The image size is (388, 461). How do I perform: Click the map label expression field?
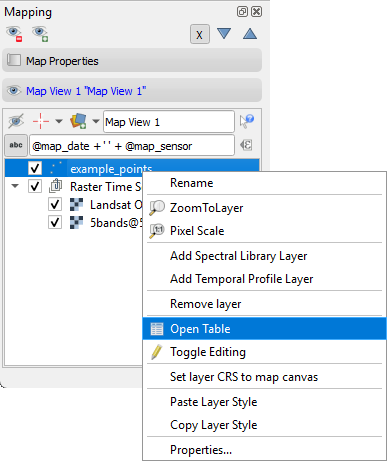(132, 145)
